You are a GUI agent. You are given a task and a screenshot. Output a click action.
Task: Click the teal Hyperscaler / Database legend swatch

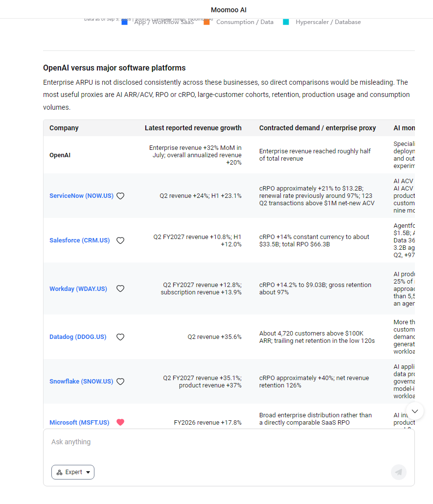[286, 22]
